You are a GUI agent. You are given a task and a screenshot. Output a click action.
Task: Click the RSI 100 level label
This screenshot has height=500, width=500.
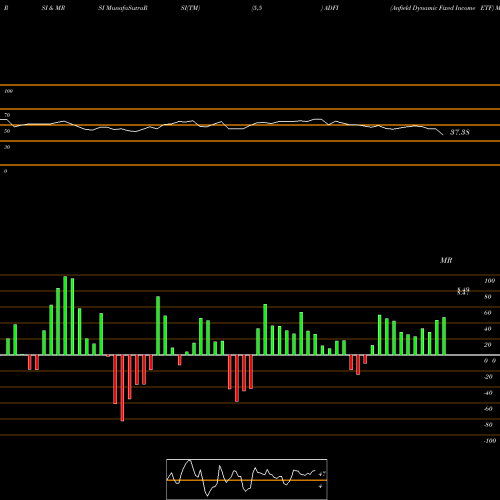pos(8,91)
